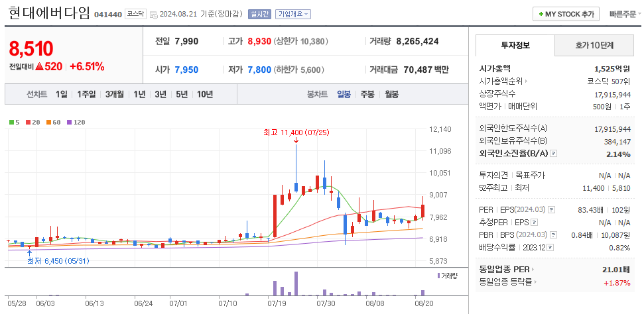Expand the 빠른주문 dropdown
Screen dimensions: 644x314
coord(625,14)
